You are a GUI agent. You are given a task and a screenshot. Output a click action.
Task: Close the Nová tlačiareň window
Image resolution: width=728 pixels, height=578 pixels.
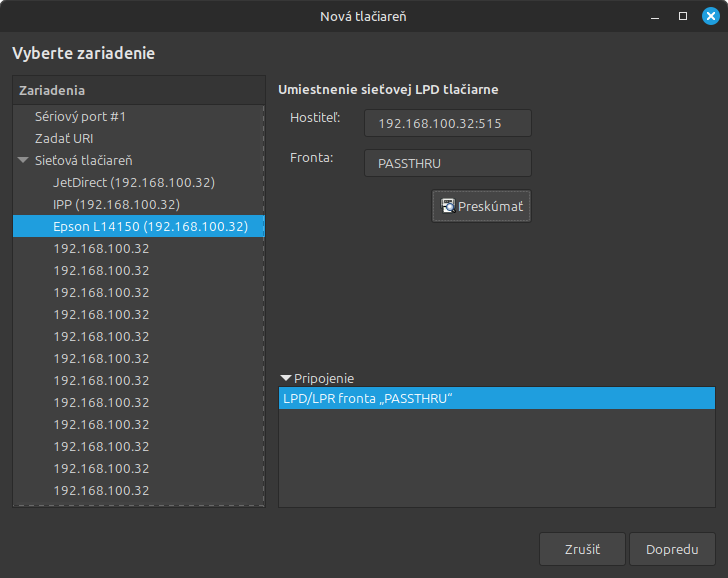(x=710, y=16)
